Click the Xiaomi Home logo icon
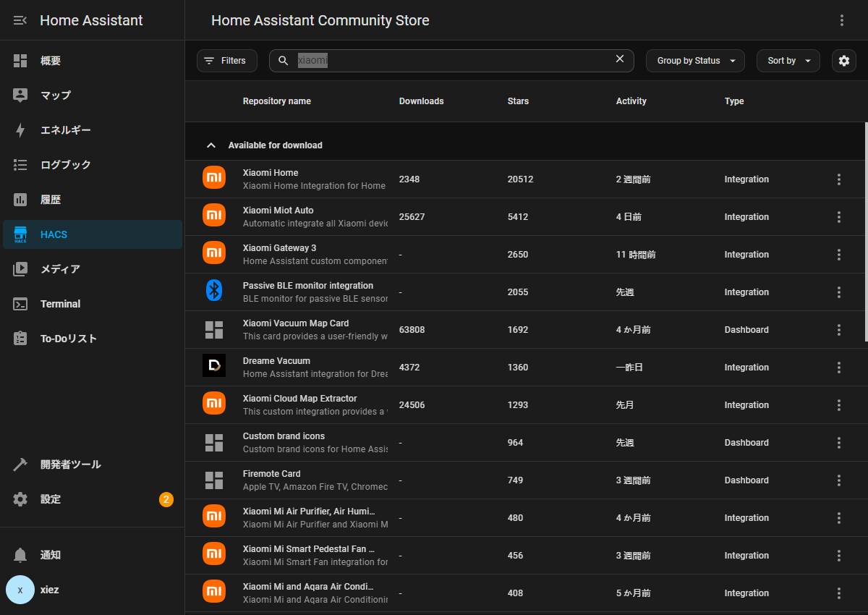Viewport: 868px width, 615px height. tap(214, 178)
